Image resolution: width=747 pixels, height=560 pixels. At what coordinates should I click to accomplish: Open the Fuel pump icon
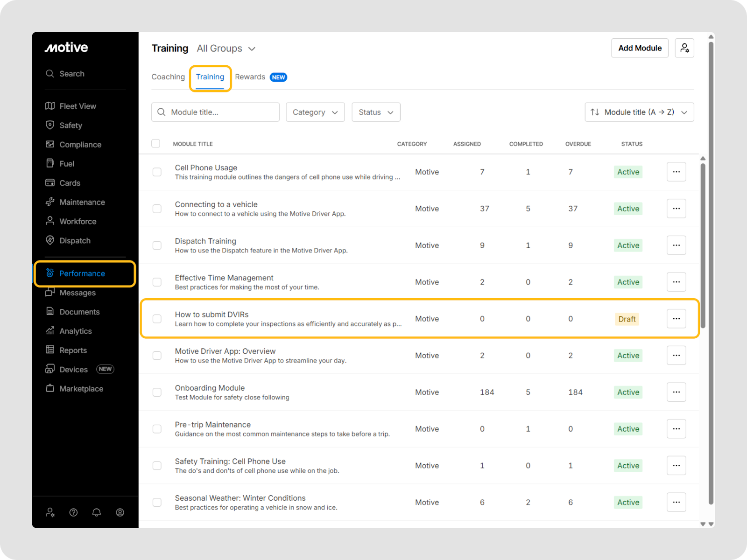pos(50,163)
